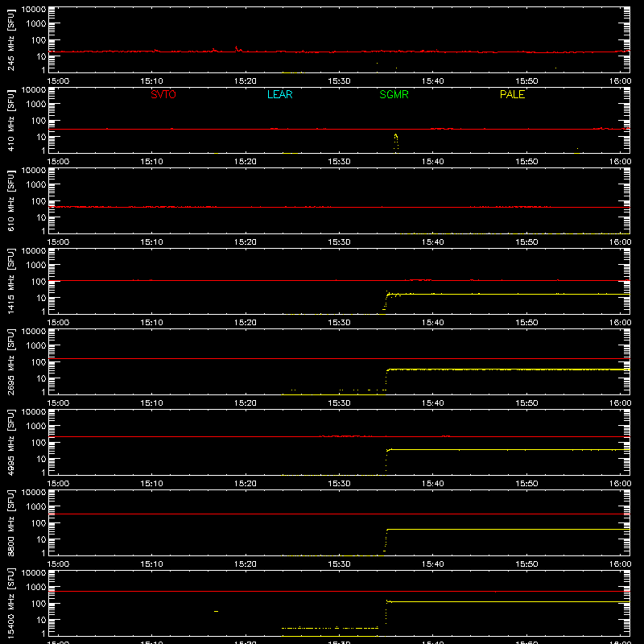Select the 4995 MHz [SFU] axis title
This screenshot has height=644, width=644.
pos(11,442)
